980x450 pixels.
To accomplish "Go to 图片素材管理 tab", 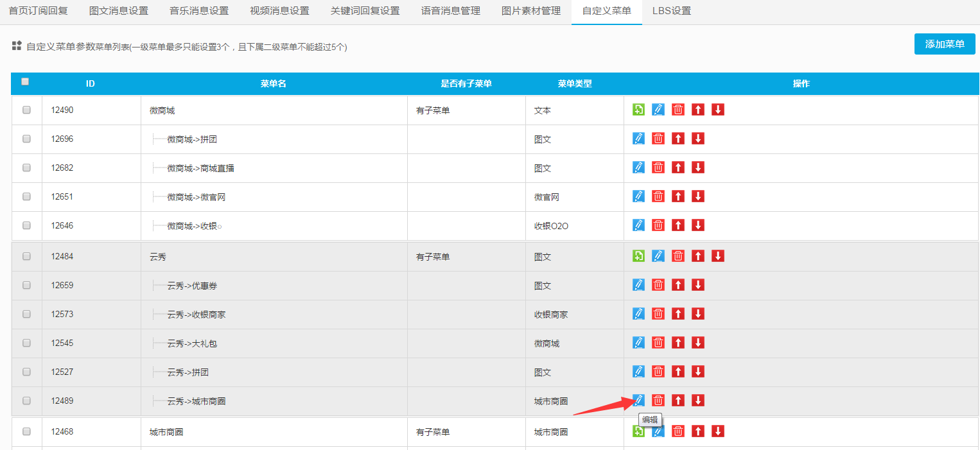I will point(530,11).
